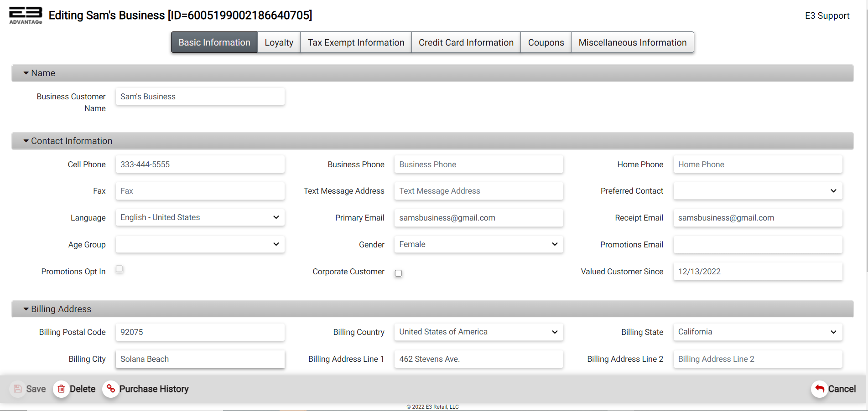868x411 pixels.
Task: Expand the Preferred Contact dropdown
Action: click(x=757, y=191)
